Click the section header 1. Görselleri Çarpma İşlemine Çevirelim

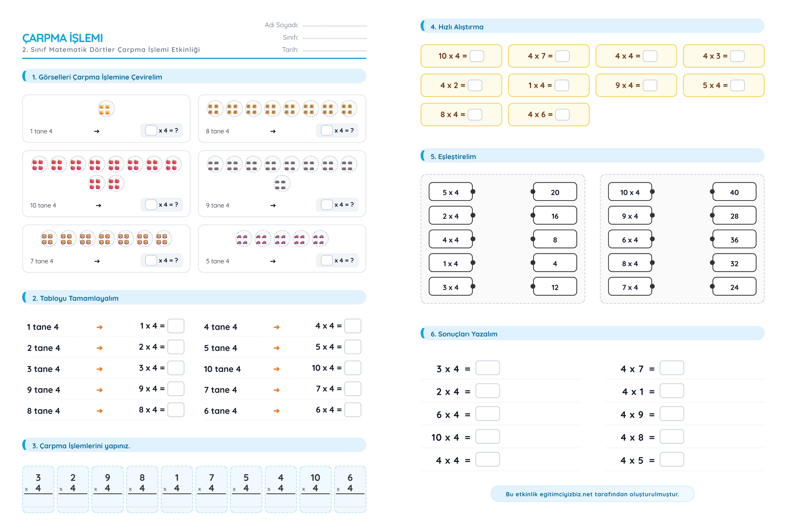[194, 76]
